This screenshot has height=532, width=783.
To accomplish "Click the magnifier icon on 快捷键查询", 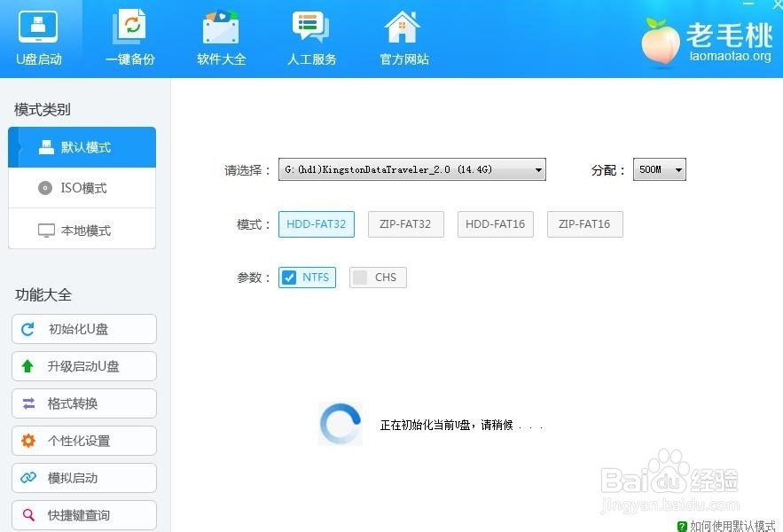I will (x=28, y=514).
